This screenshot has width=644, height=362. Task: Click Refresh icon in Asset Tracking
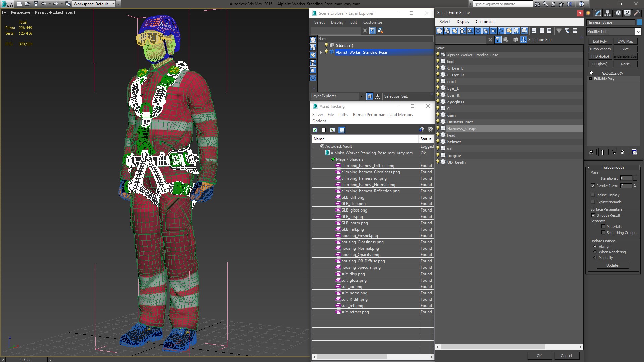[x=315, y=130]
